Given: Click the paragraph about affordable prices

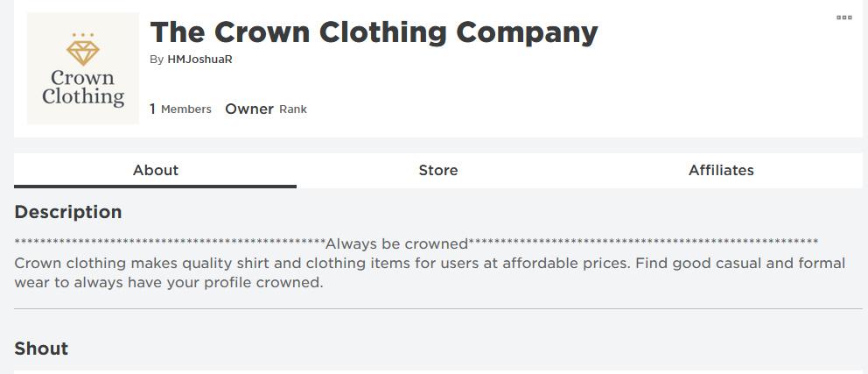Looking at the screenshot, I should [430, 272].
